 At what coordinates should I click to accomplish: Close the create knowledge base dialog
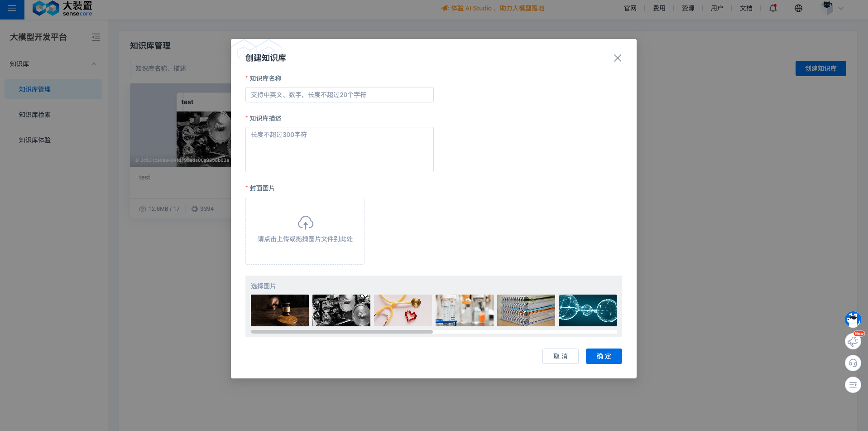coord(617,58)
